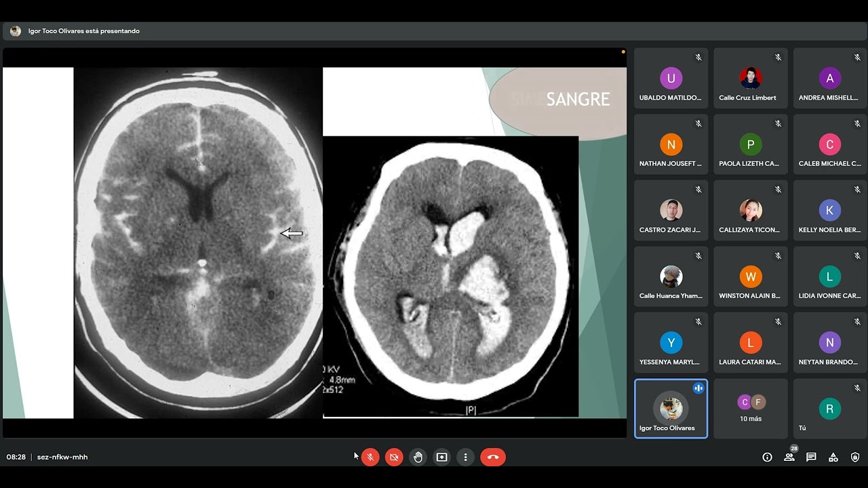This screenshot has height=488, width=868.
Task: Select CALLIZAYA TICON participant tile
Action: (x=750, y=211)
